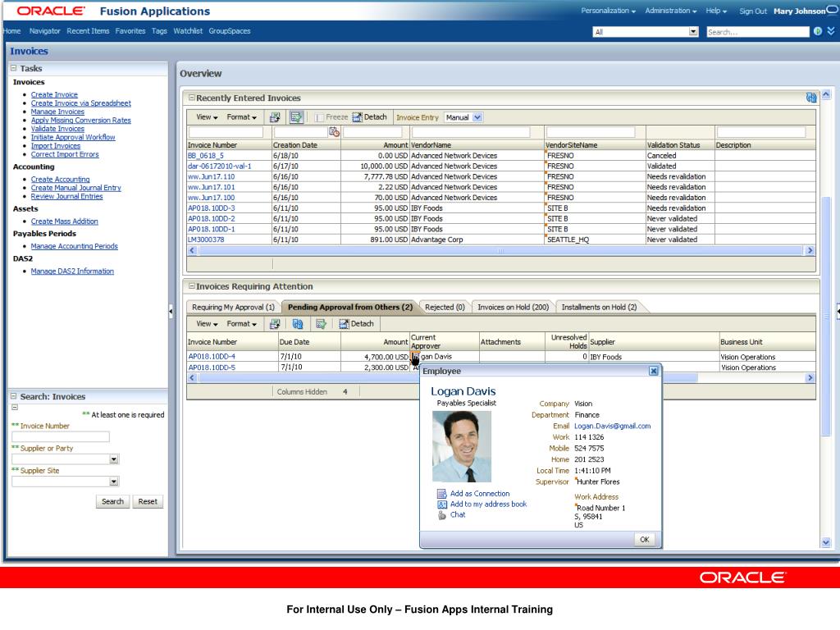Screen dimensions: 840x630
Task: Open Logan.Davis@gmail.com email link
Action: coord(612,427)
